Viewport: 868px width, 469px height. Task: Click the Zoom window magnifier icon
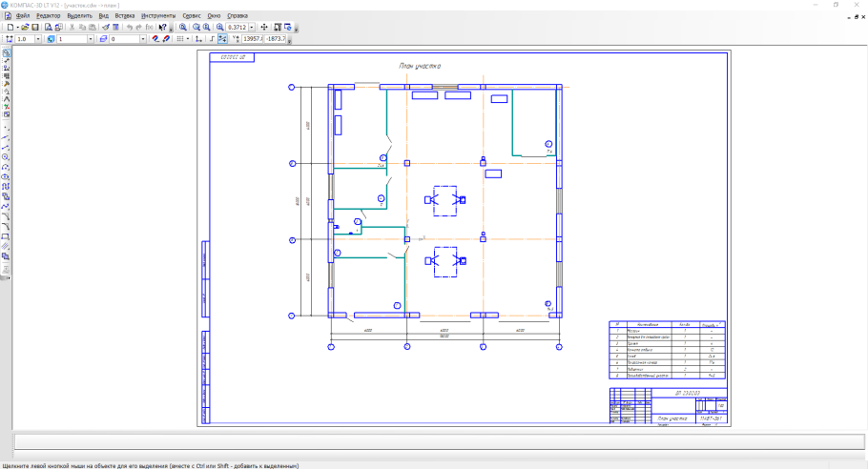(183, 28)
